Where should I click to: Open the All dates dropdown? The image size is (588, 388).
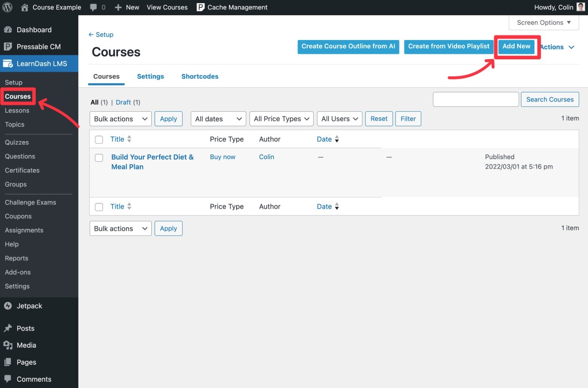[x=218, y=119]
